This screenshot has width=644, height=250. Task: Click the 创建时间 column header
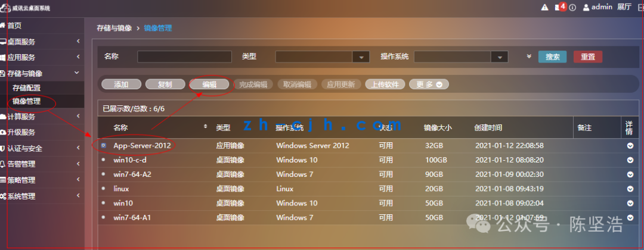point(488,128)
